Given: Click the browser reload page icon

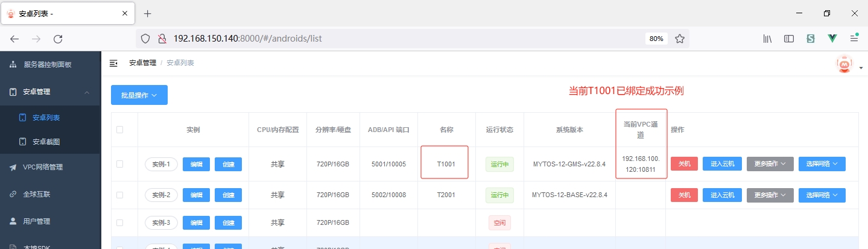Looking at the screenshot, I should click(58, 39).
